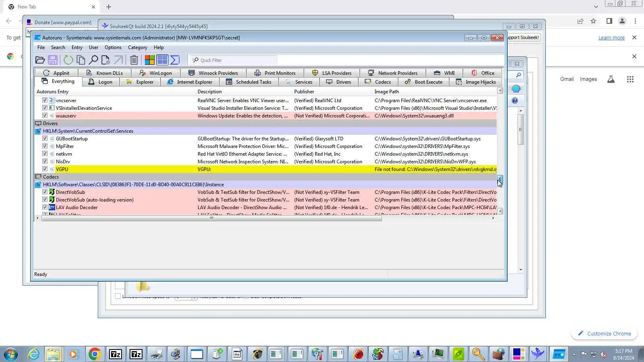Uncheck the GUBootStartup driver checkbox
The image size is (644, 362).
coord(45,138)
